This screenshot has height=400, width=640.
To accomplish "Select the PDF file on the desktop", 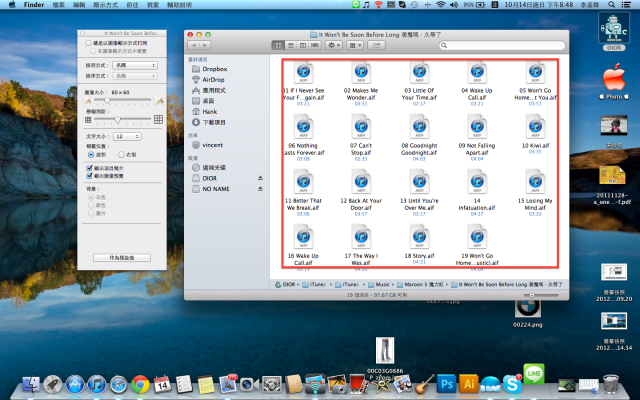I will 612,185.
